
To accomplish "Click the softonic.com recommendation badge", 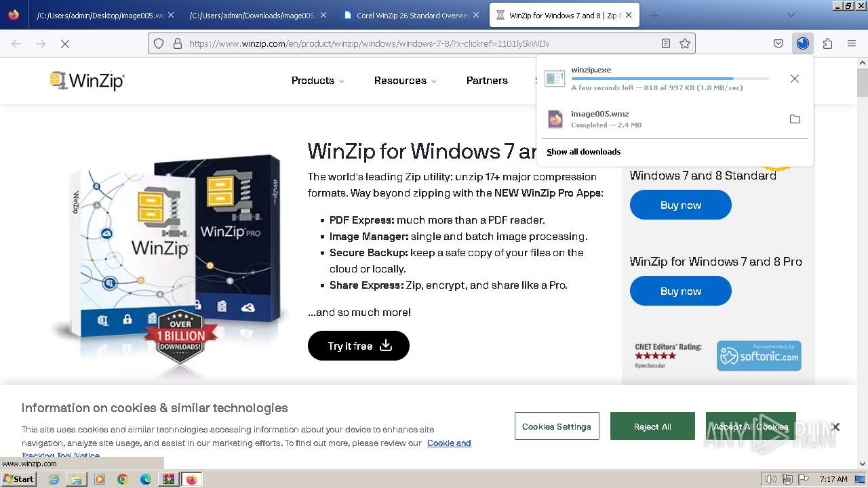I will click(x=759, y=356).
